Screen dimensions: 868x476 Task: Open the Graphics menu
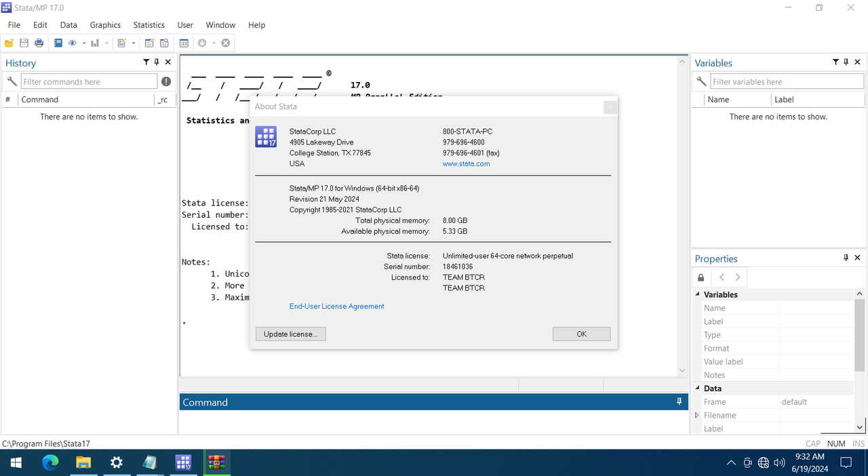[105, 25]
